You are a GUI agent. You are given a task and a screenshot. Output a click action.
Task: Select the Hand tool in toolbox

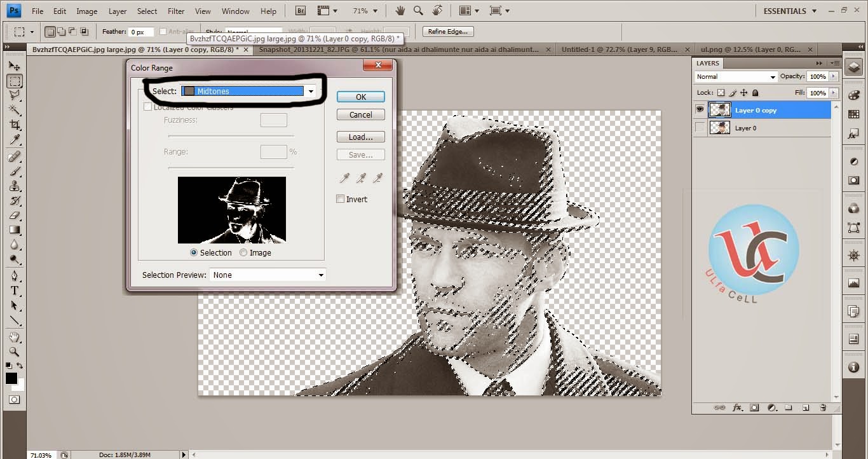[14, 337]
